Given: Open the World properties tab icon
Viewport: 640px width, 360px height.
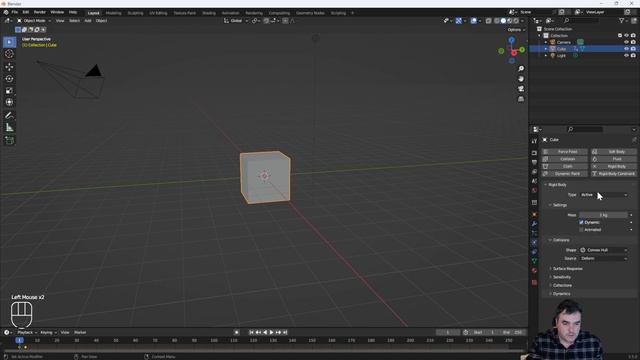Looking at the screenshot, I should (x=534, y=191).
